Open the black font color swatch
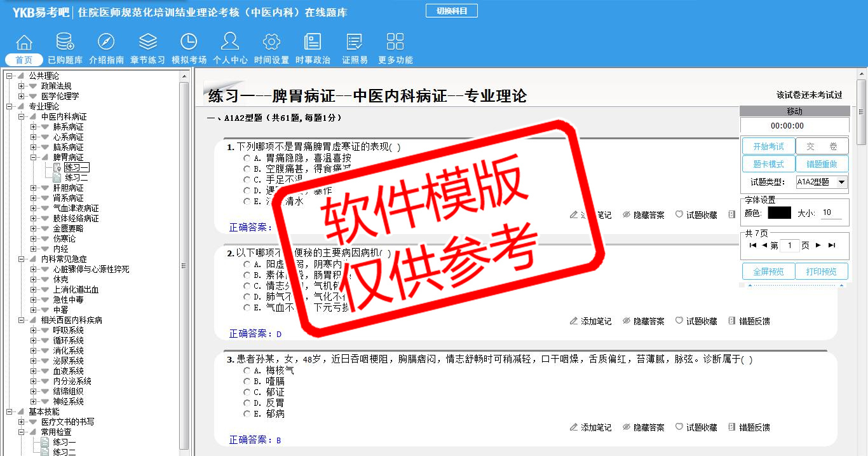This screenshot has width=868, height=456. [x=779, y=213]
